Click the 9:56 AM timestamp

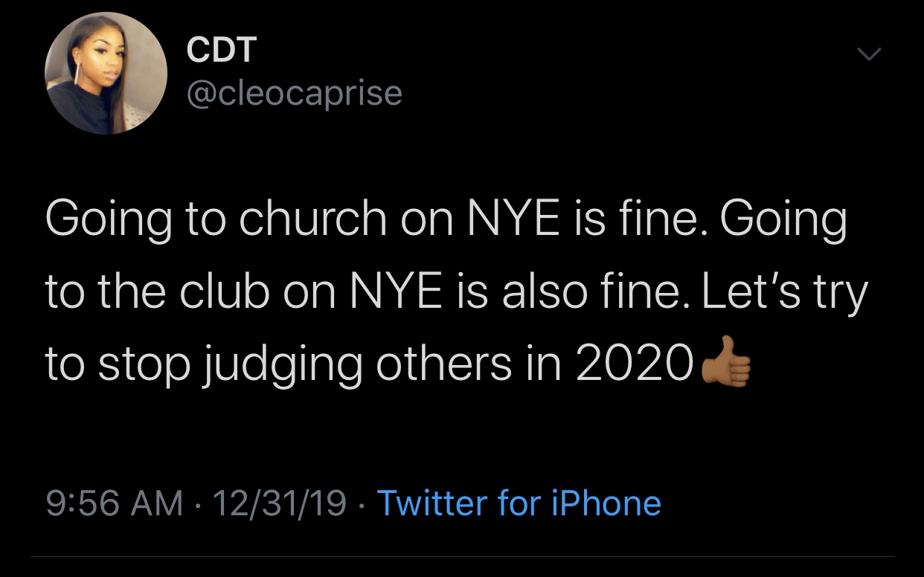[x=115, y=503]
